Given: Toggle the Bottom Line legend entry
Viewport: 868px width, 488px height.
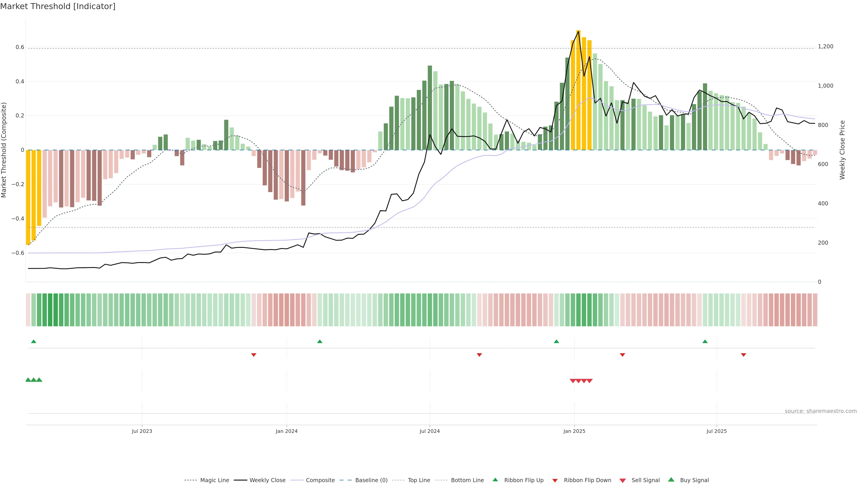Looking at the screenshot, I should (x=467, y=480).
